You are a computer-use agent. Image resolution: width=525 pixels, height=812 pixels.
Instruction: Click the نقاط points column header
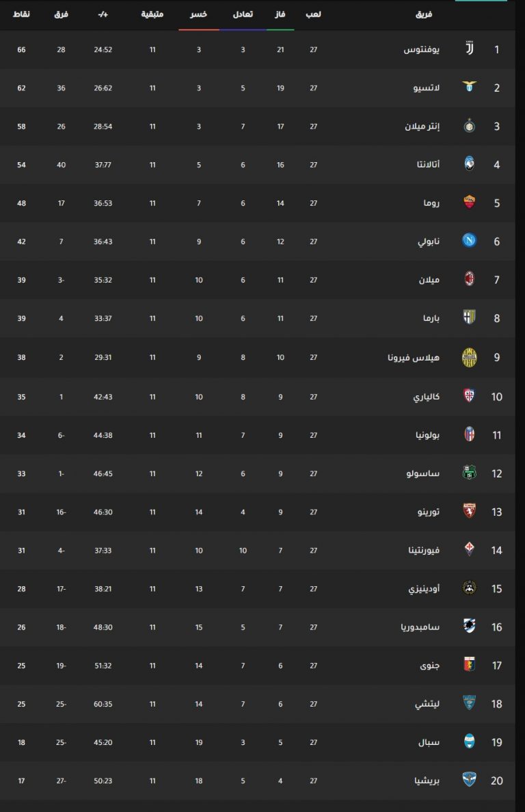coord(21,14)
